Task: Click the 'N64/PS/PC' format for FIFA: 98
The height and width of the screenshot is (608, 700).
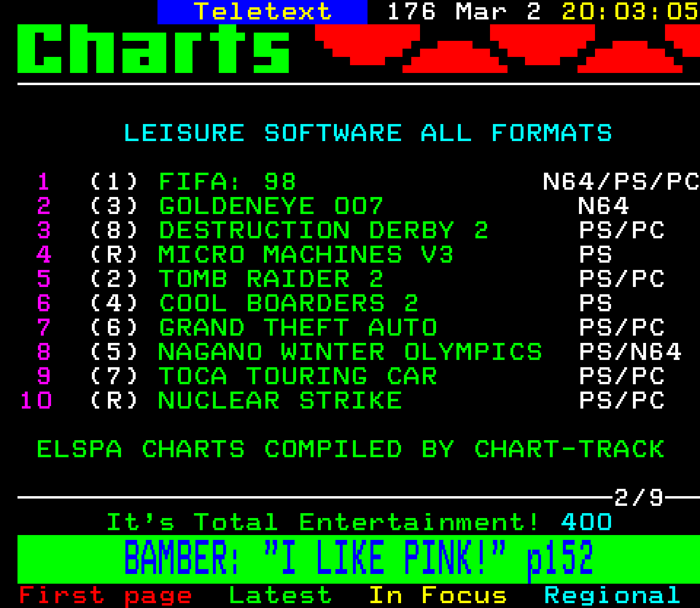Action: coord(621,181)
